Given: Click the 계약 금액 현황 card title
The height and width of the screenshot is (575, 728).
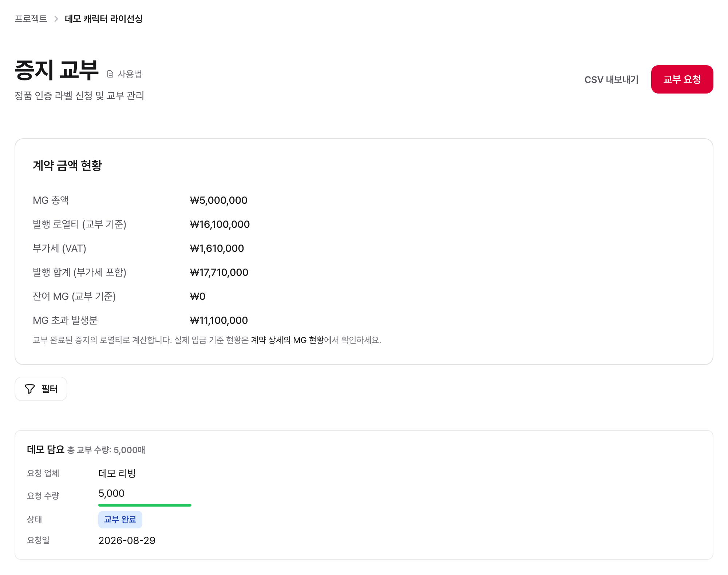Looking at the screenshot, I should (67, 166).
